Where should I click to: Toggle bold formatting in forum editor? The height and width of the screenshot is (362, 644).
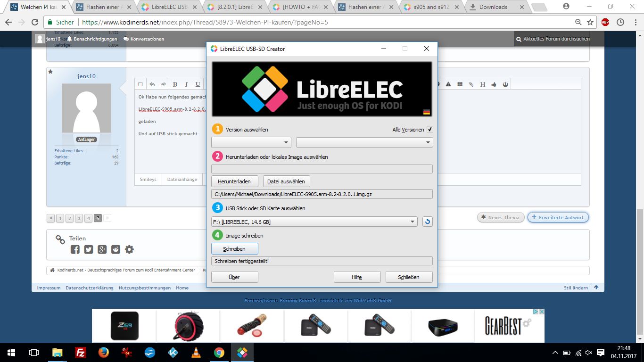175,84
